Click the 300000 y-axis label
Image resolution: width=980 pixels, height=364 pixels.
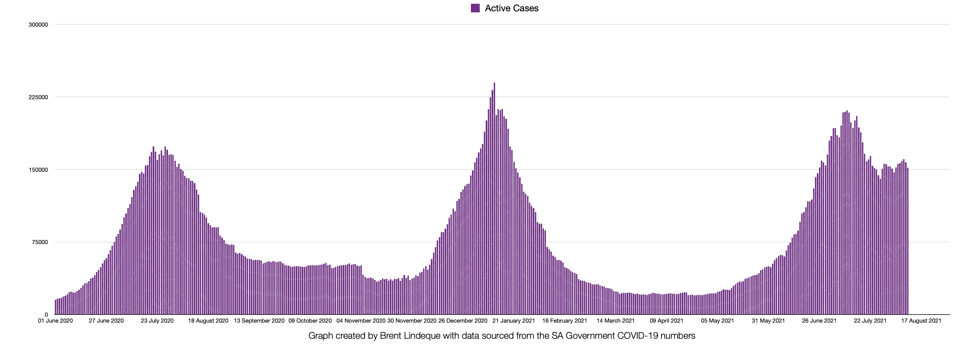38,25
